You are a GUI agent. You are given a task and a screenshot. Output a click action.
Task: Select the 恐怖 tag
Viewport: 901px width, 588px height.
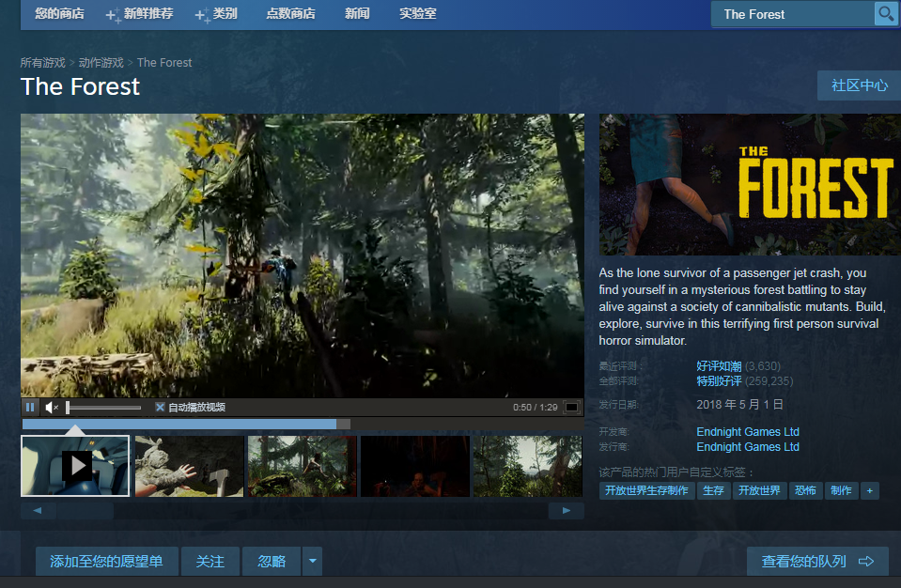[805, 490]
